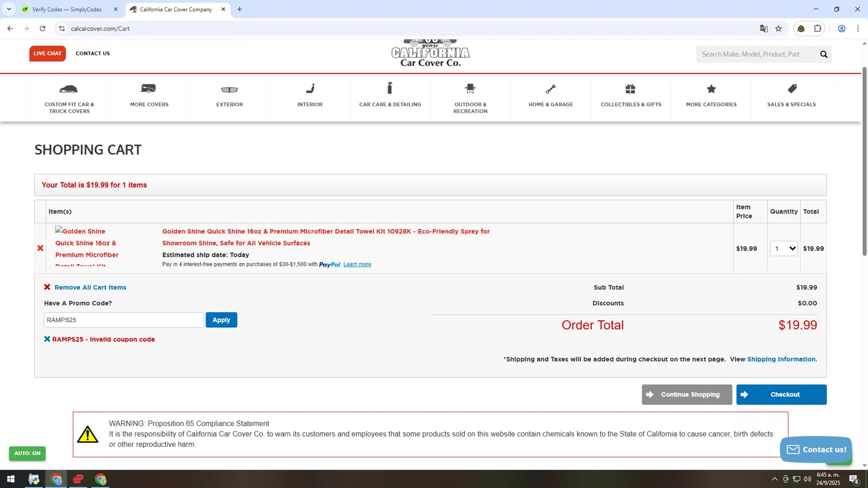Click Continue Shopping button
The height and width of the screenshot is (488, 868).
point(687,394)
